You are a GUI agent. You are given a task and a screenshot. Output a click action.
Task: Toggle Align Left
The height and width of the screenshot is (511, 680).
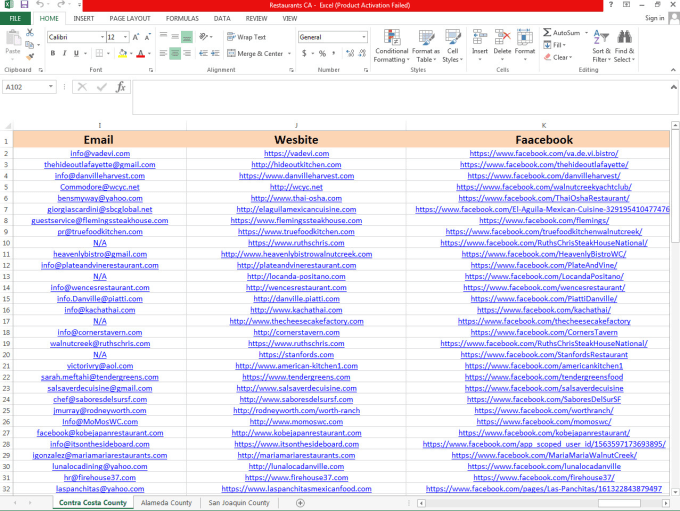[163, 53]
